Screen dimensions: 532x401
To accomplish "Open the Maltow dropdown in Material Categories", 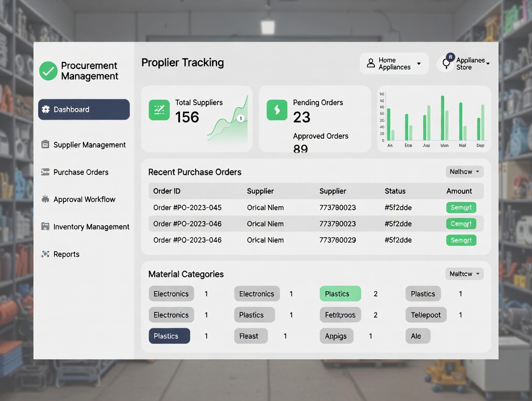I will tap(465, 274).
